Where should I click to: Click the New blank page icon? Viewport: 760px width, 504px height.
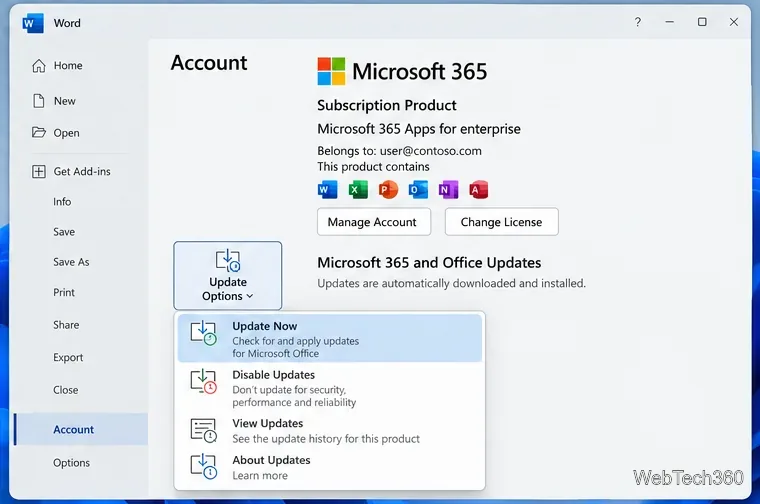click(x=38, y=101)
